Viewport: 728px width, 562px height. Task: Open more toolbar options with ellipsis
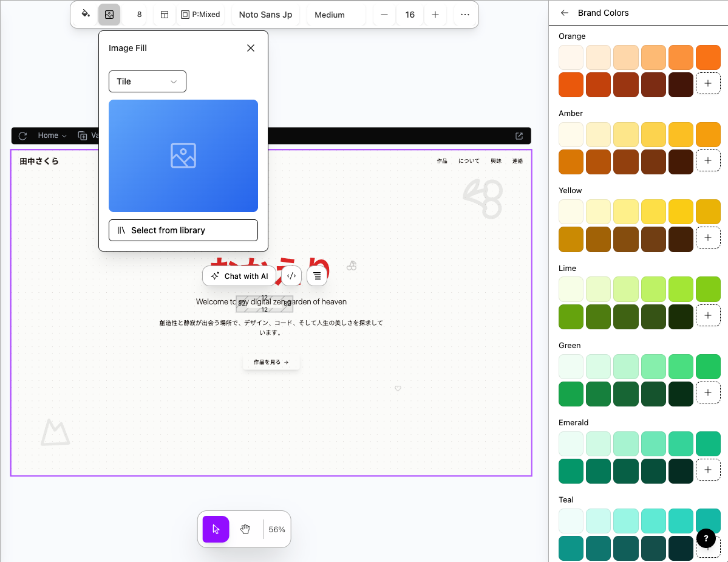click(x=465, y=14)
